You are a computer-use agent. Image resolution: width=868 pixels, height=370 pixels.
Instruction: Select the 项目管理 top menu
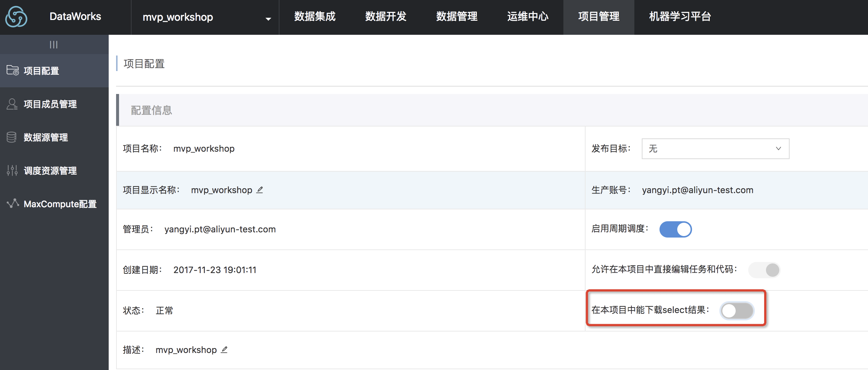[599, 17]
